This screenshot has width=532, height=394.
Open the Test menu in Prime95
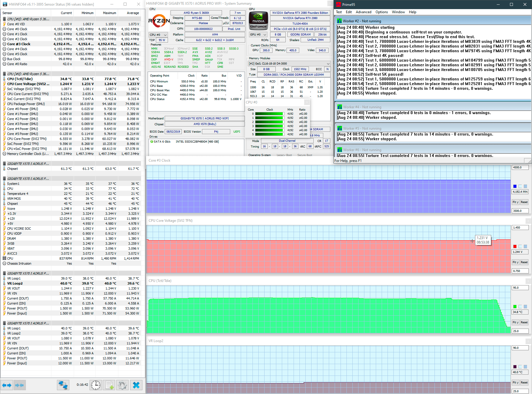click(339, 12)
